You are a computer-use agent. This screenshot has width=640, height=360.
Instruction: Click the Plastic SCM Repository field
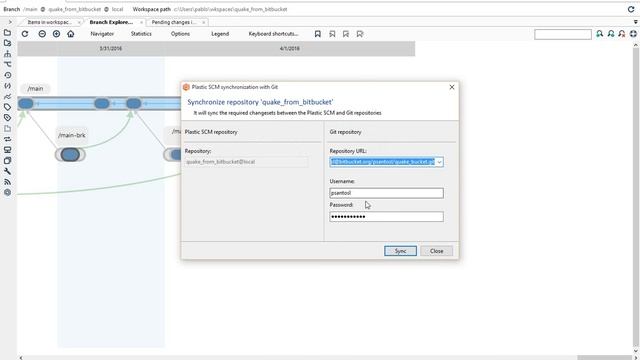pyautogui.click(x=246, y=162)
